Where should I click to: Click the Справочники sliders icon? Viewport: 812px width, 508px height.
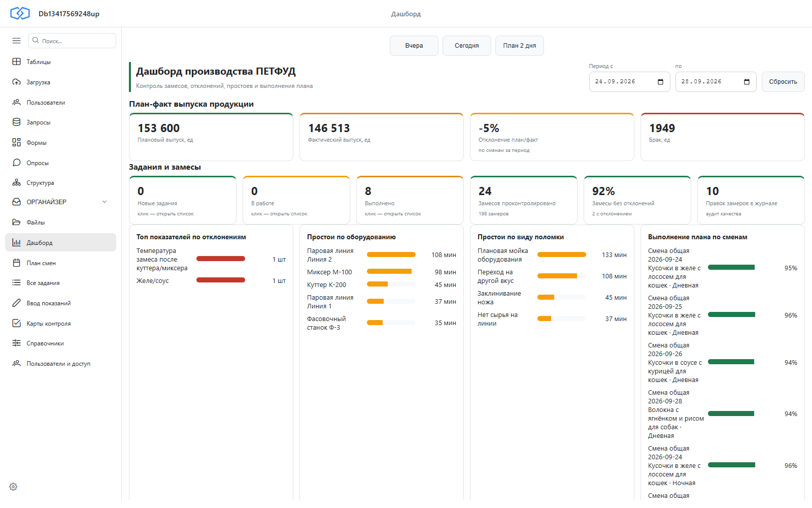coord(16,343)
